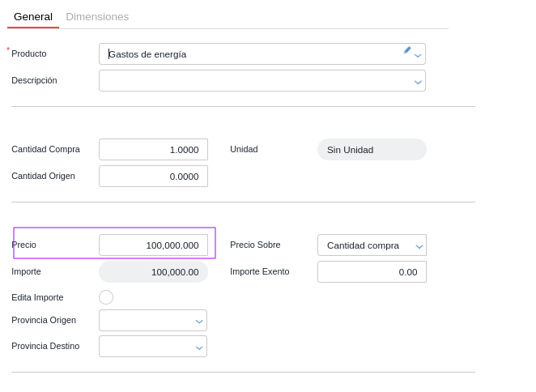Screen dimensions: 536x392
Task: Open the Precio Sobre dropdown arrow
Action: point(419,245)
